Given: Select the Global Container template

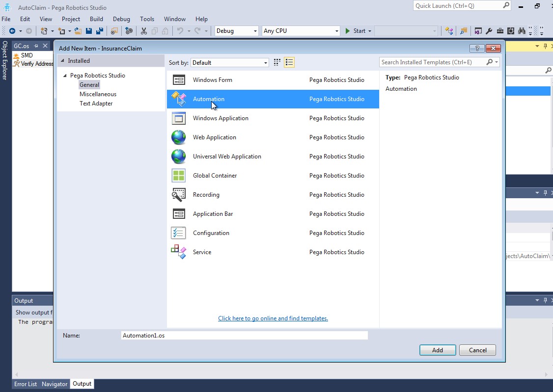Looking at the screenshot, I should click(215, 175).
